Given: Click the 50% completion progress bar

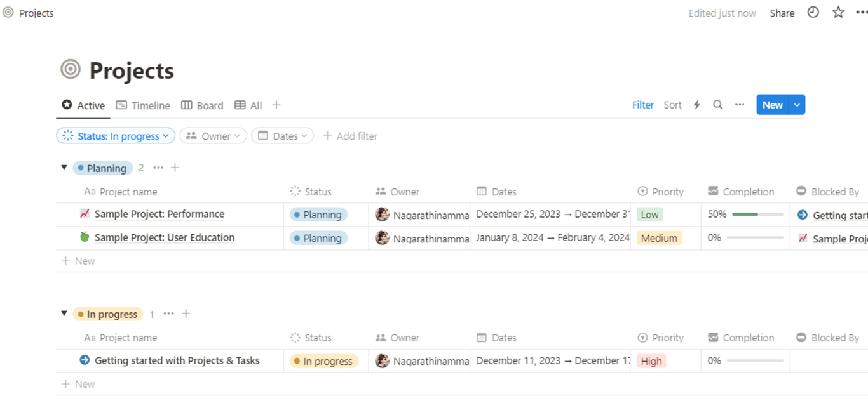Looking at the screenshot, I should point(757,215).
